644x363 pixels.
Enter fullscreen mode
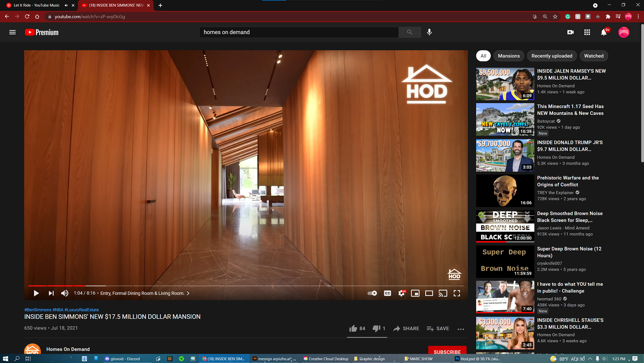tap(457, 293)
